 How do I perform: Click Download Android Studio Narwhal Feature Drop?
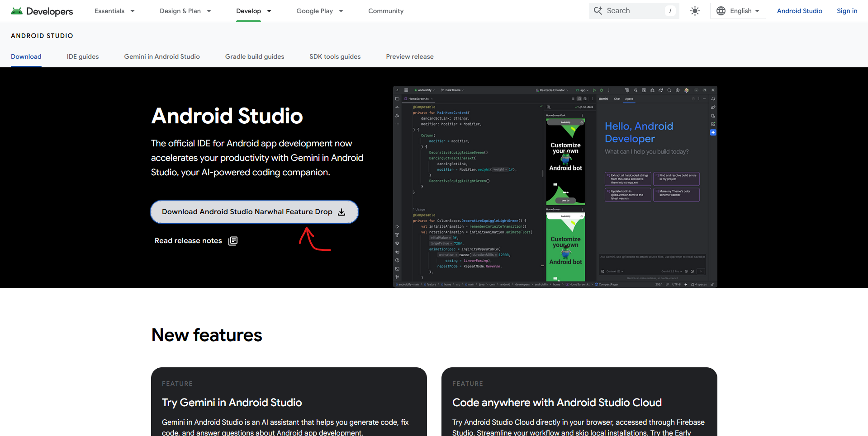pyautogui.click(x=254, y=211)
